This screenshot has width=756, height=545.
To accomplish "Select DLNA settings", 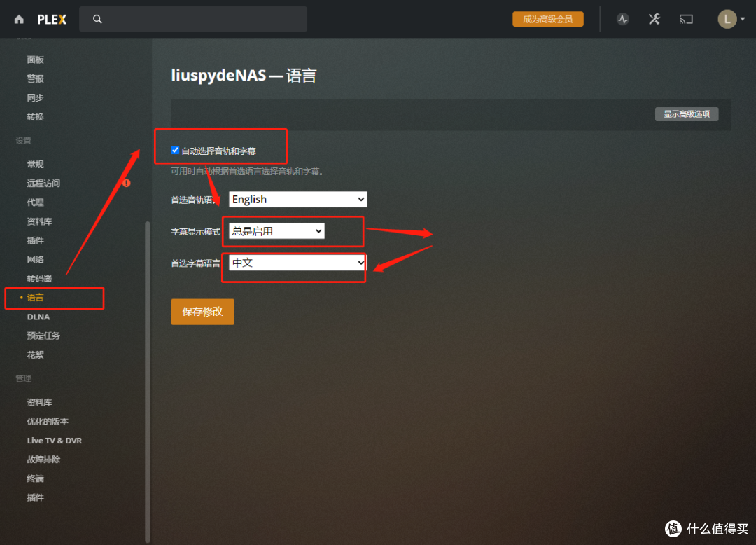I will (x=38, y=317).
